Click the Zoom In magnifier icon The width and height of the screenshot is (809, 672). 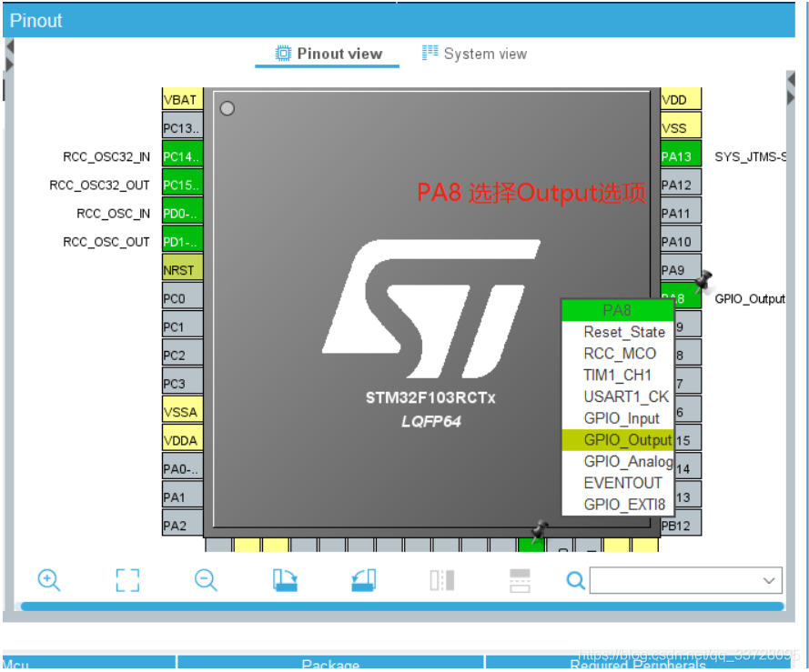(49, 580)
